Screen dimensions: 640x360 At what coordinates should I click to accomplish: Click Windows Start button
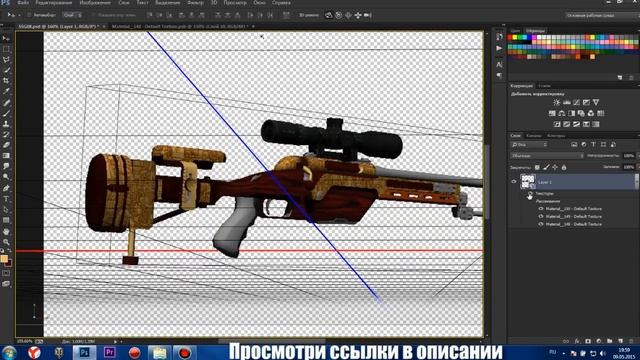9,352
